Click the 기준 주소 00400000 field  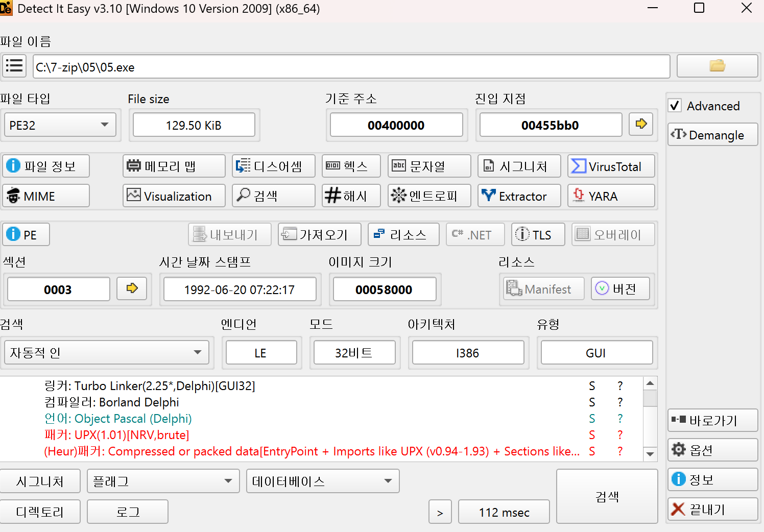point(396,125)
